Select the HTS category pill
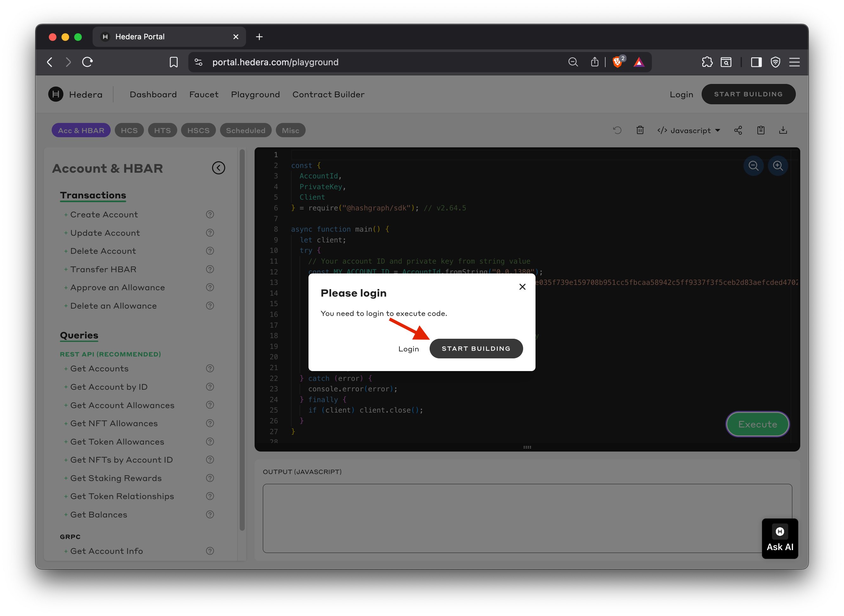Image resolution: width=844 pixels, height=616 pixels. click(162, 131)
